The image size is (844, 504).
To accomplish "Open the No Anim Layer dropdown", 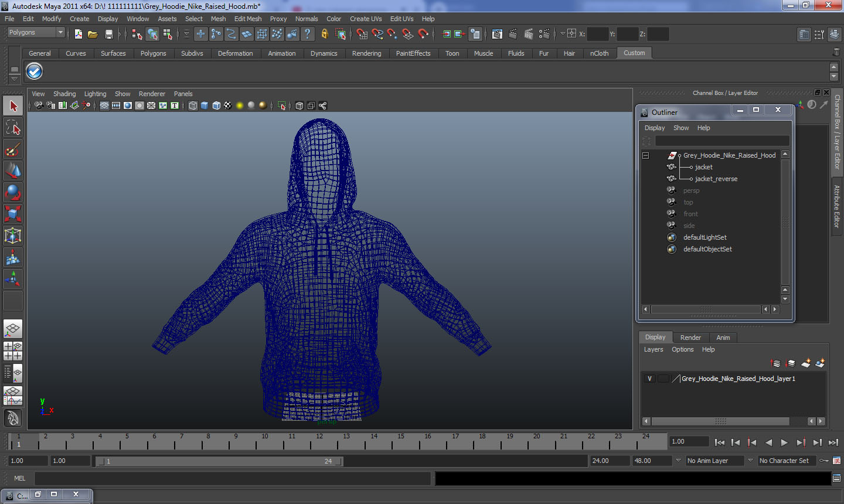I will [x=714, y=461].
